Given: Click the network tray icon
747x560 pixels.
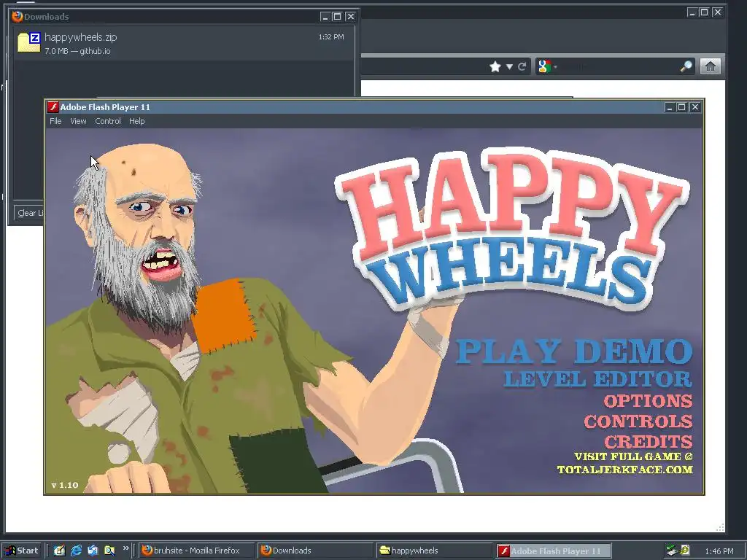Looking at the screenshot, I should (672, 551).
